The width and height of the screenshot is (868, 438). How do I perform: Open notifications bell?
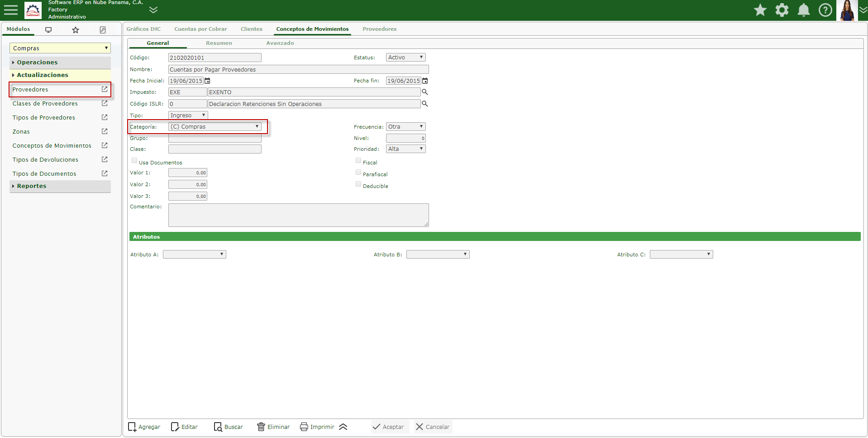(x=803, y=10)
